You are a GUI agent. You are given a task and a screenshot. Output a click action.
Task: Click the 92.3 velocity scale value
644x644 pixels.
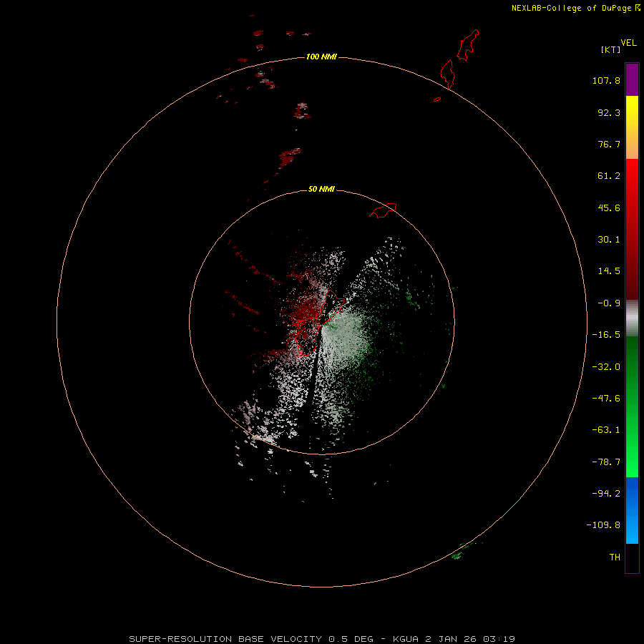609,112
